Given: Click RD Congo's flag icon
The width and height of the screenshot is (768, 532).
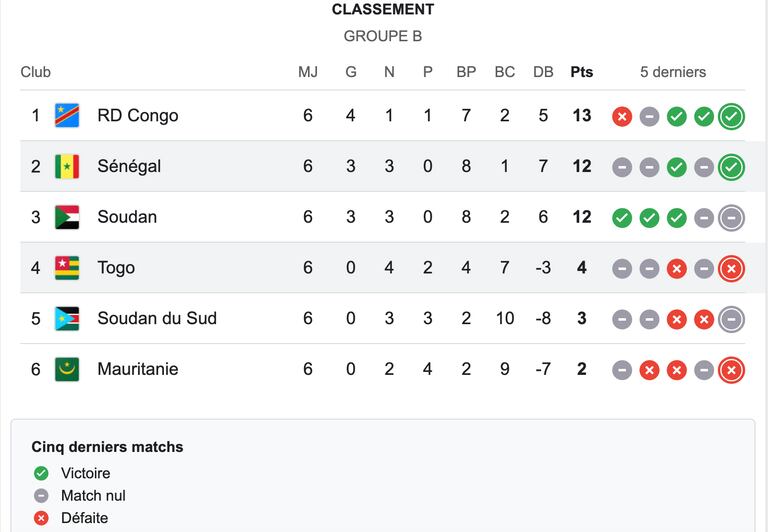Looking at the screenshot, I should [x=67, y=116].
